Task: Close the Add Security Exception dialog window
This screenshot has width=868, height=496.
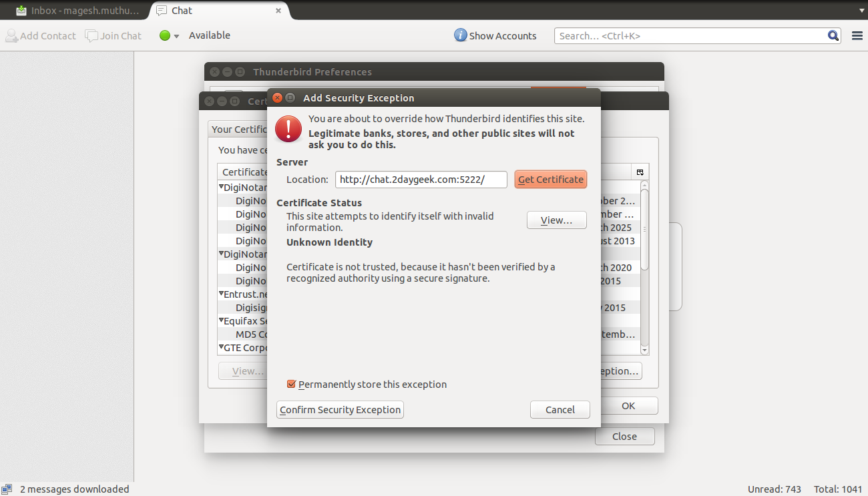Action: tap(278, 97)
